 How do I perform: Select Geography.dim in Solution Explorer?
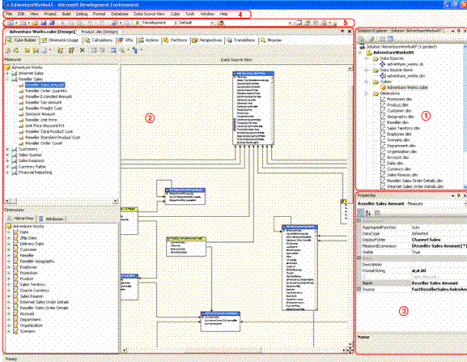click(400, 117)
